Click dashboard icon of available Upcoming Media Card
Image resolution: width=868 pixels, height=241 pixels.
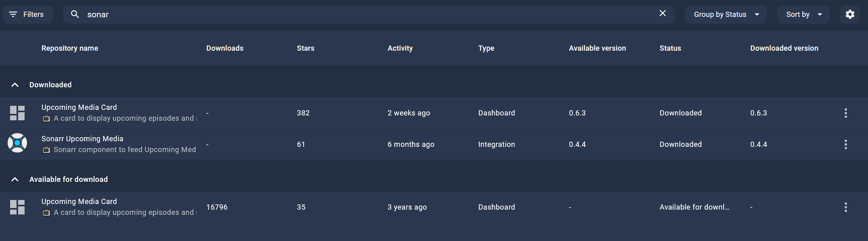pos(17,207)
